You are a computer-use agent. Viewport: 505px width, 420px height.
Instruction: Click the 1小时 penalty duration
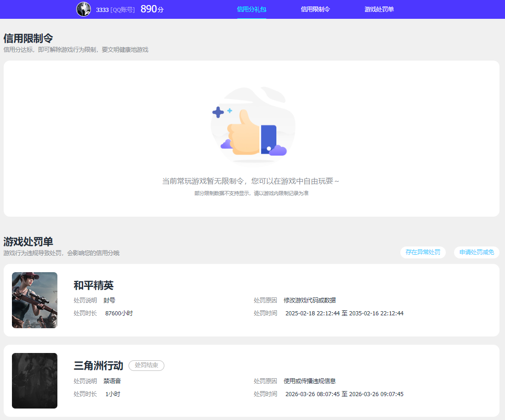coord(113,394)
